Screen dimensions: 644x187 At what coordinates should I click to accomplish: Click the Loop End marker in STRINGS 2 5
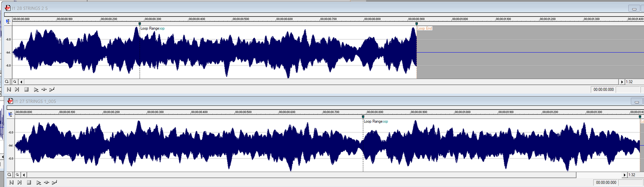point(416,24)
